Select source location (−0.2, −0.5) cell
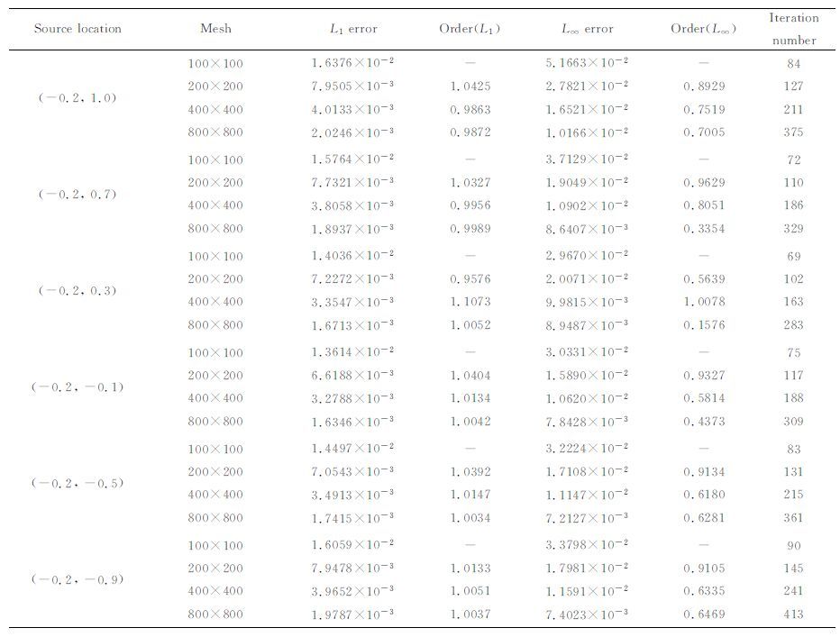Viewport: 840px width, 637px height. click(78, 484)
